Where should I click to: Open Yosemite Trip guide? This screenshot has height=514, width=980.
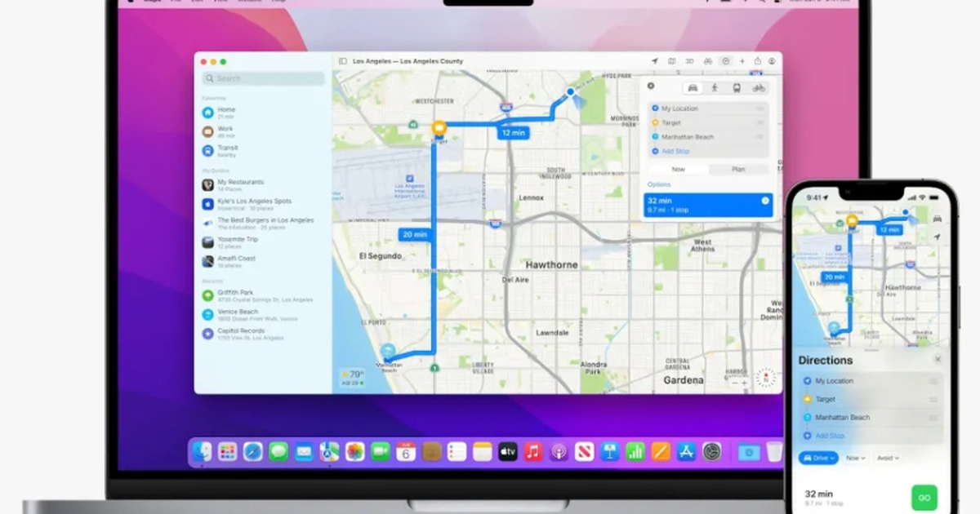coord(263,242)
